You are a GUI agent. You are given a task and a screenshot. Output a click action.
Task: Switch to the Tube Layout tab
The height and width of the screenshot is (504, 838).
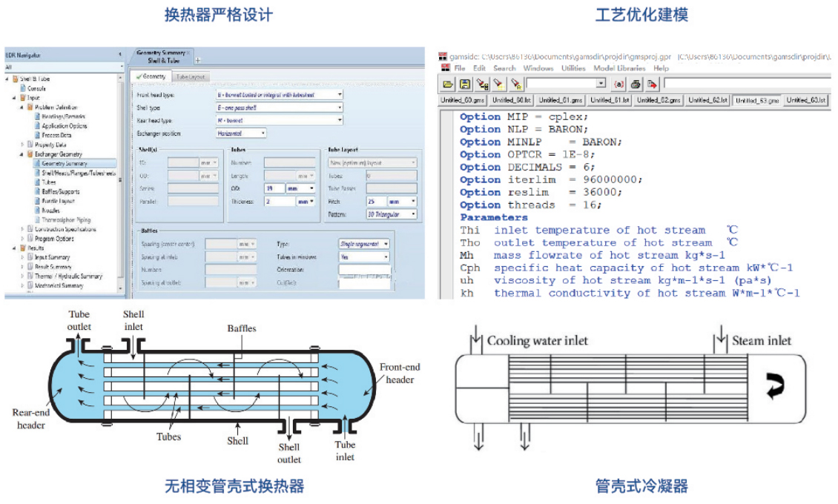pos(191,76)
